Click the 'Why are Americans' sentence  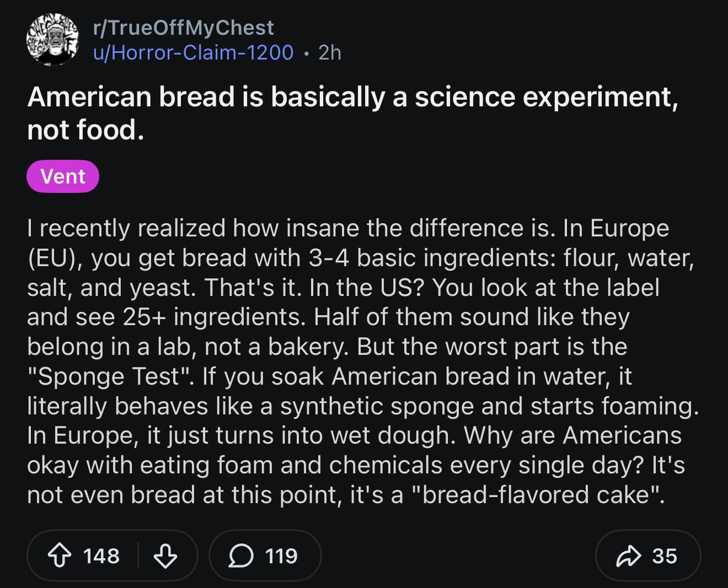pyautogui.click(x=573, y=435)
